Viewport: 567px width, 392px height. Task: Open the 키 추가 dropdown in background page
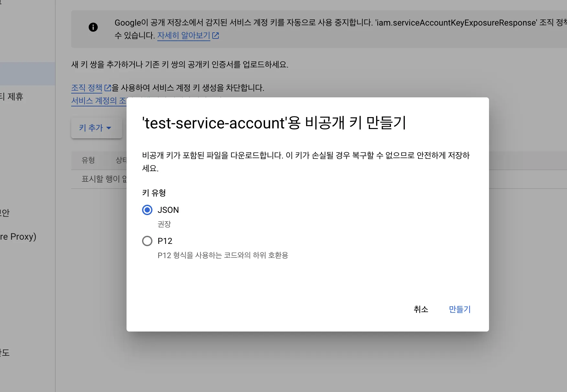(96, 128)
